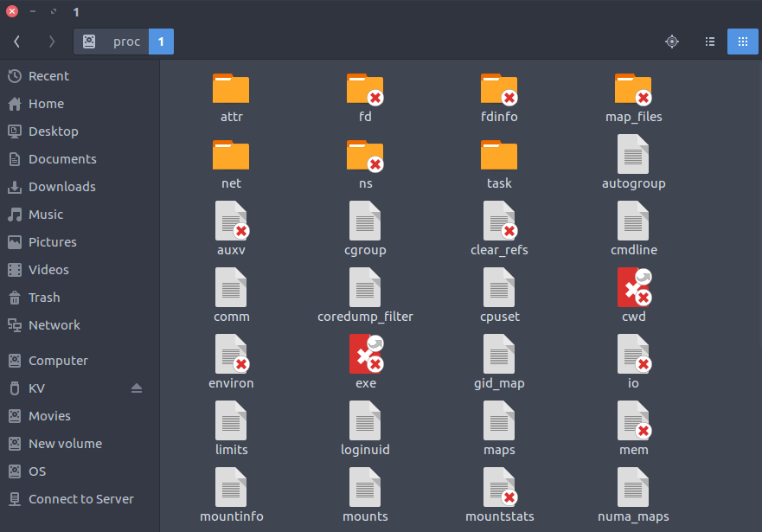Navigate back using the arrow button
This screenshot has height=532, width=762.
pos(17,41)
